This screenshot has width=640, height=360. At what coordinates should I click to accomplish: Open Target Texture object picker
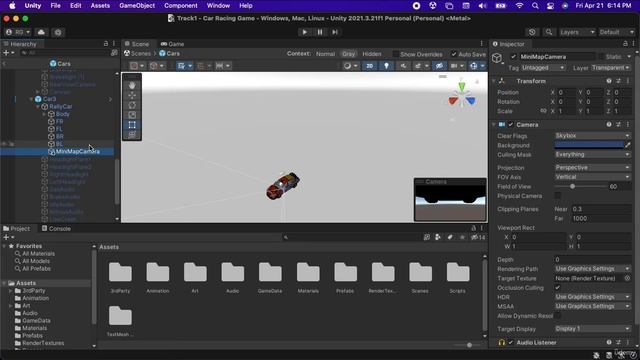tap(627, 278)
